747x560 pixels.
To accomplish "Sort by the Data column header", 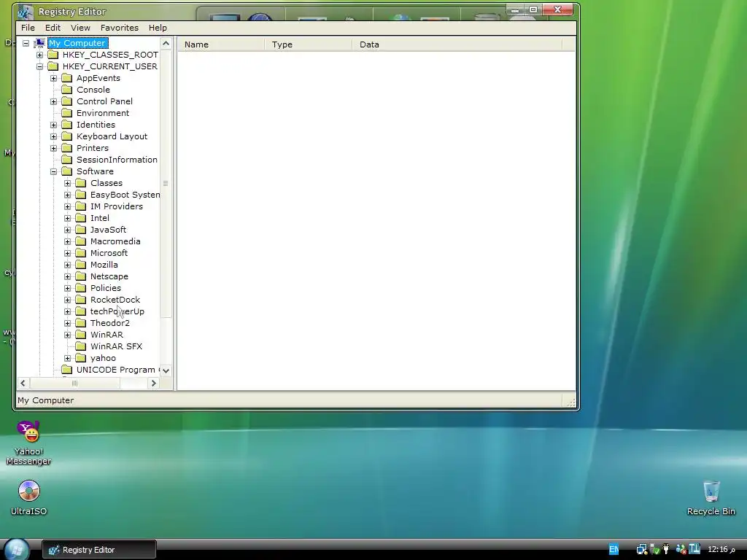I will pyautogui.click(x=457, y=44).
